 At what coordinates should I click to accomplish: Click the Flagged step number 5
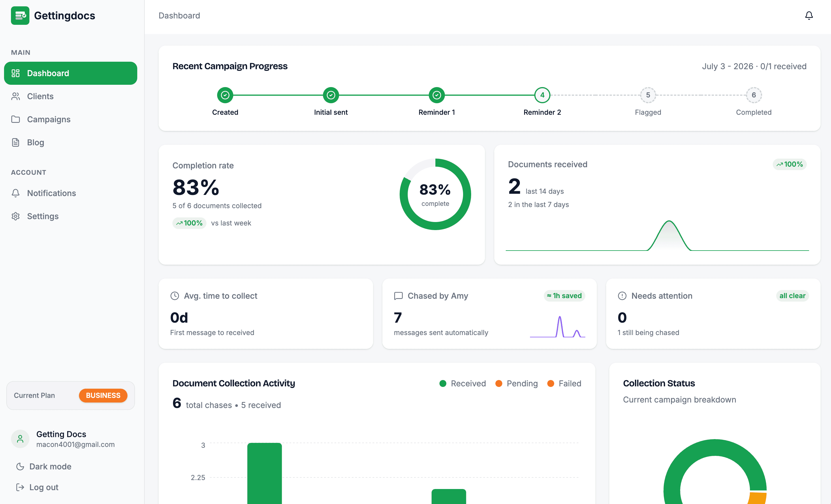(x=648, y=95)
